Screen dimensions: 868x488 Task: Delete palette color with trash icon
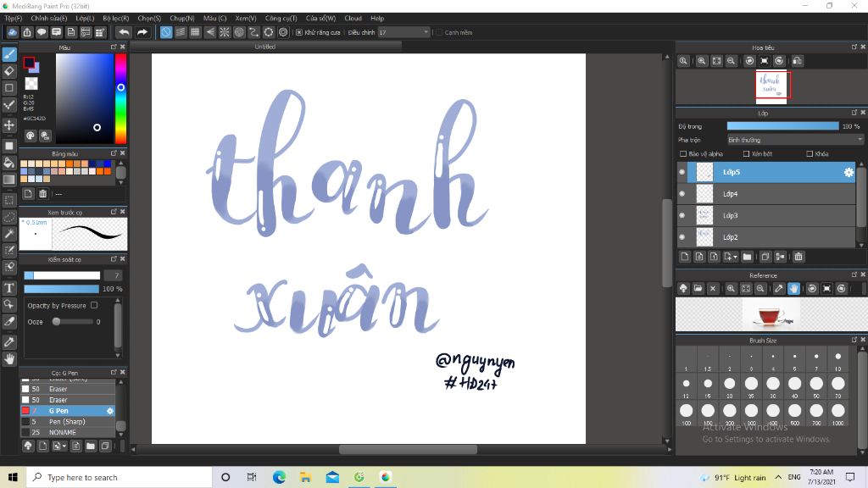click(x=42, y=194)
